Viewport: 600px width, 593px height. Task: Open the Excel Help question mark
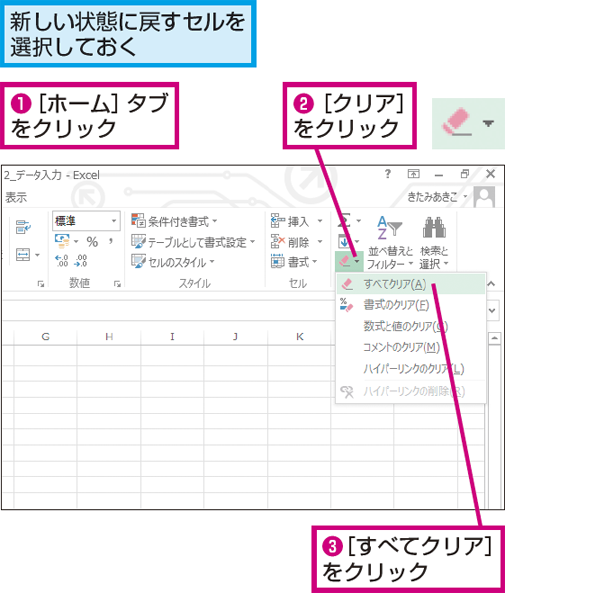(388, 174)
